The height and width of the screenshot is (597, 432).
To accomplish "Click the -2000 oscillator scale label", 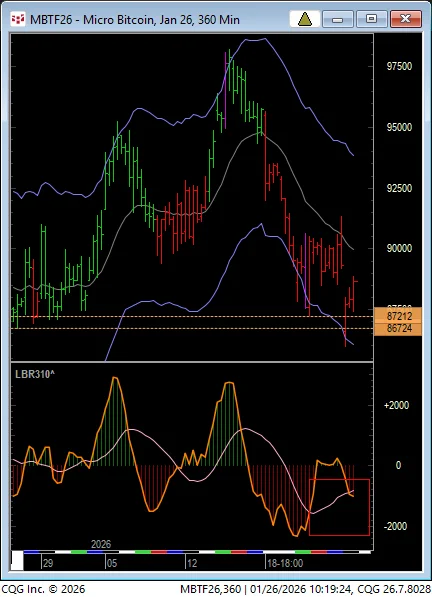I will (x=396, y=527).
